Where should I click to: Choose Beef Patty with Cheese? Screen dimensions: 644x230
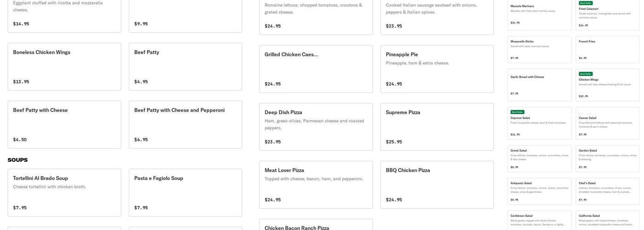[x=64, y=125]
